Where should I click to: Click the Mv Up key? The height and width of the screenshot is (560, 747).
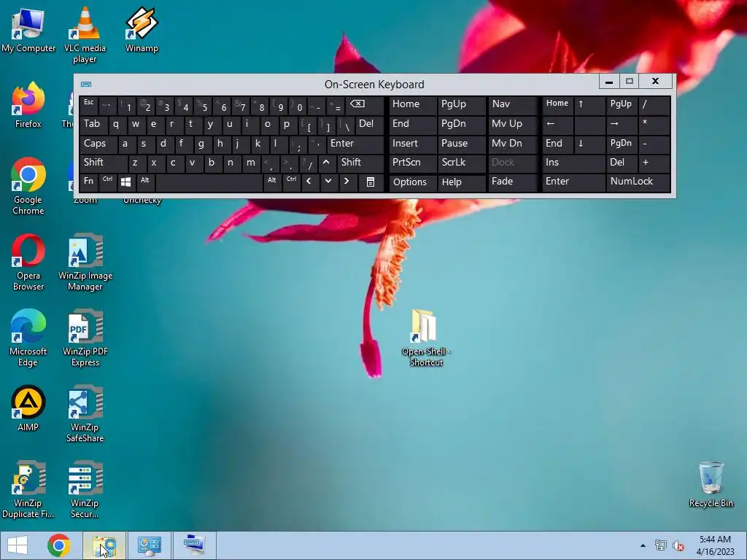tap(512, 124)
